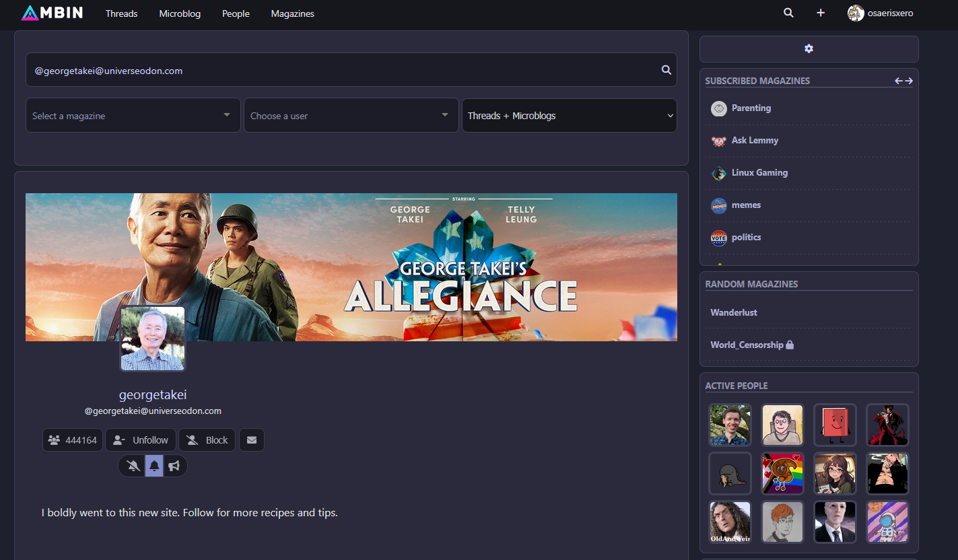Open sidebar settings gear
Image resolution: width=958 pixels, height=560 pixels.
(x=809, y=48)
